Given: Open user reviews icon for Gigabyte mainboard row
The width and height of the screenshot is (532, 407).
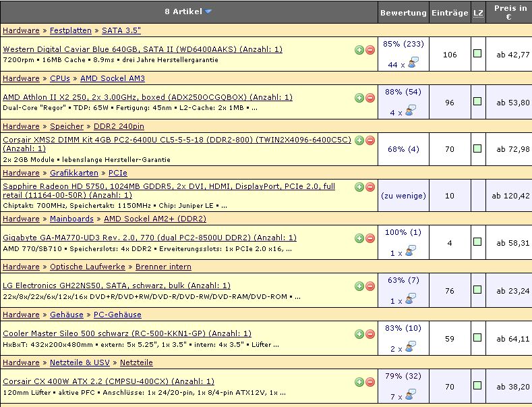Looking at the screenshot, I should (x=411, y=251).
